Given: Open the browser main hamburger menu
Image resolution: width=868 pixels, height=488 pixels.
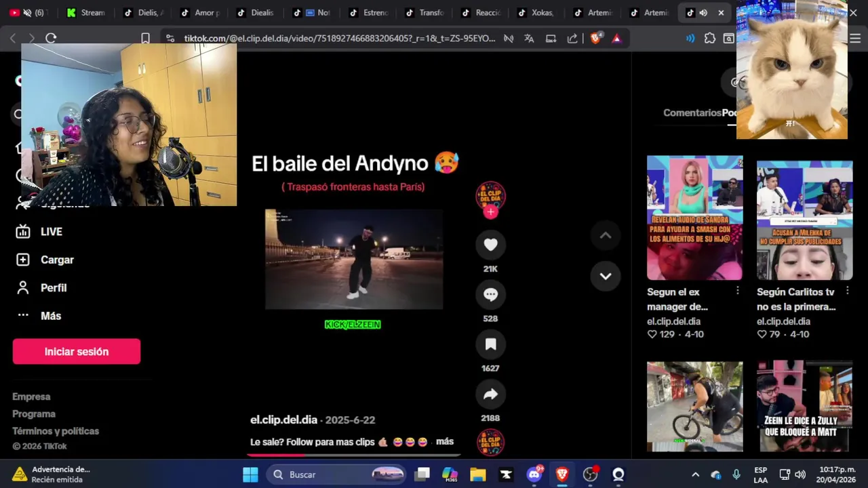Looking at the screenshot, I should point(855,39).
